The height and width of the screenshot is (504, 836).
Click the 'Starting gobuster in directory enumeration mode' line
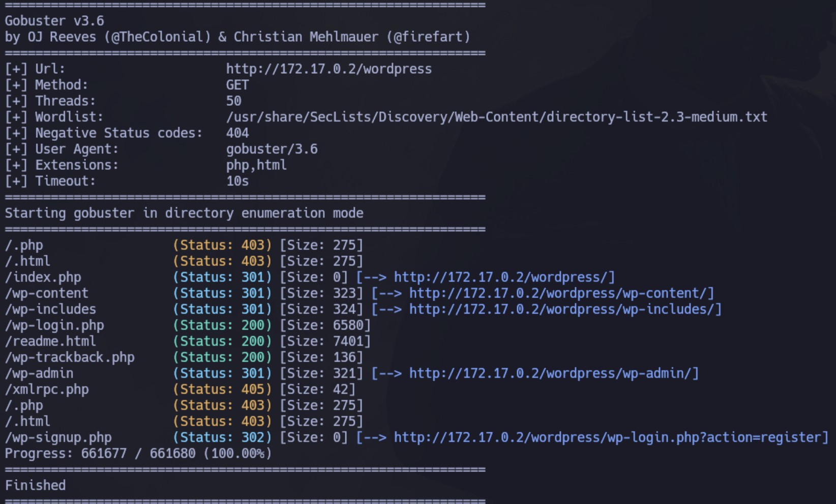tap(184, 213)
